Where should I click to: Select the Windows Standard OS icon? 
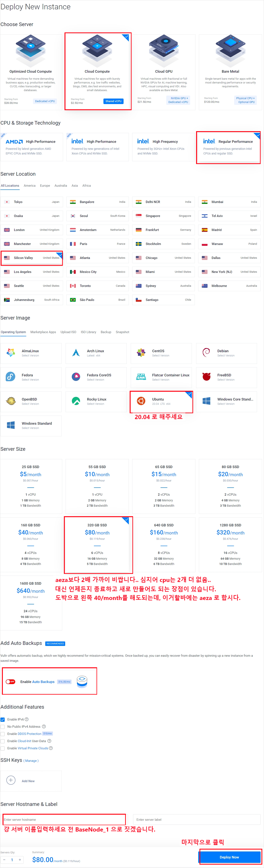click(x=11, y=425)
